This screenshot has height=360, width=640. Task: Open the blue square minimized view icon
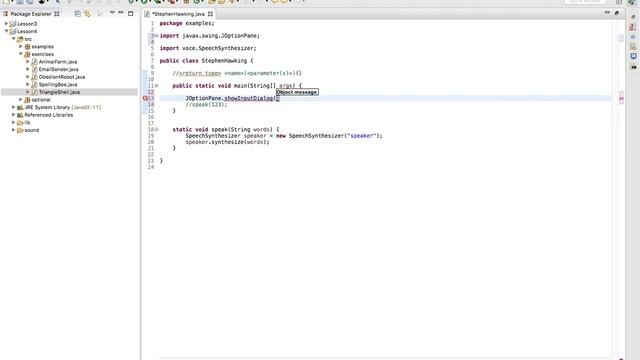click(633, 56)
